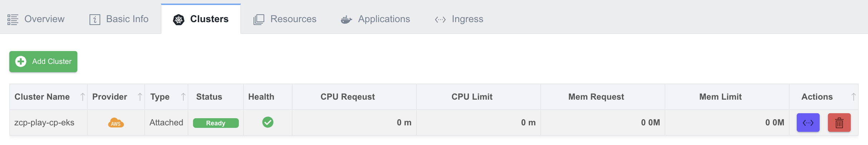Click the Kubernetes wheel icon on Clusters tab
Screen dimensions: 868x145
coord(179,20)
